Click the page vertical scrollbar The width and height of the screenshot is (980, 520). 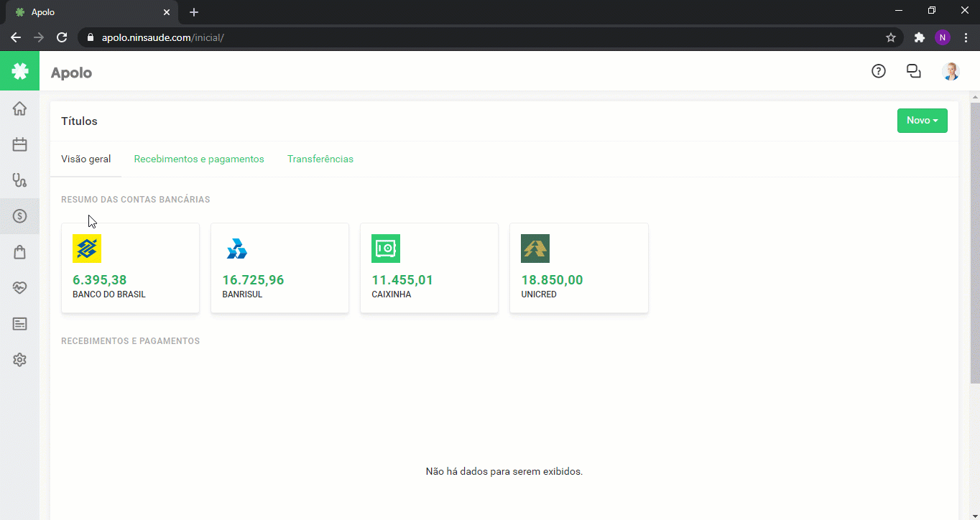975,244
